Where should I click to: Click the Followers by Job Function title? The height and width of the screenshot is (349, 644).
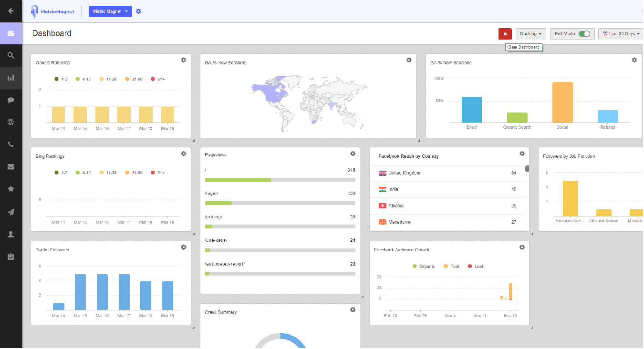point(569,156)
